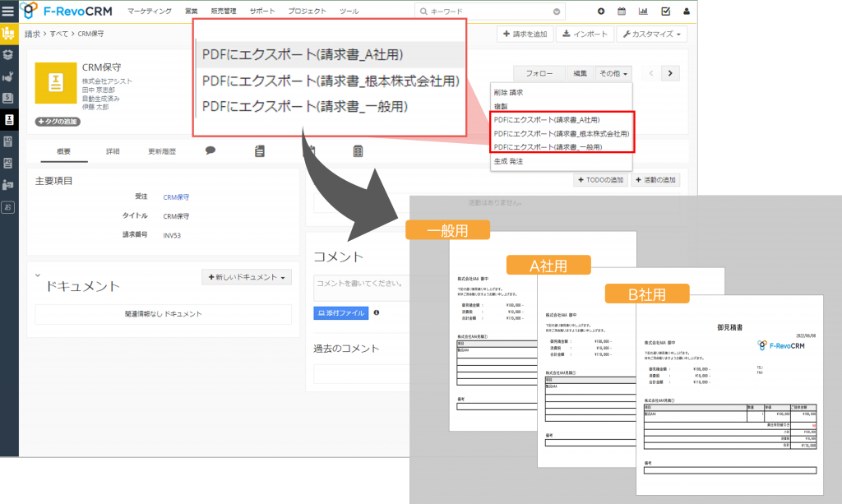Open the documents page icon tab
The height and width of the screenshot is (504, 842).
[260, 151]
